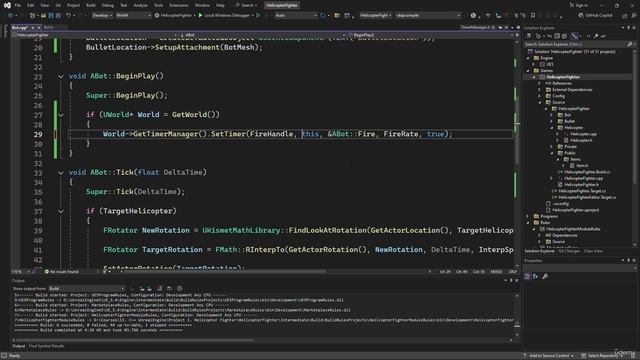Select the External Dependencies node
This screenshot has height=360, width=640.
(571, 89)
